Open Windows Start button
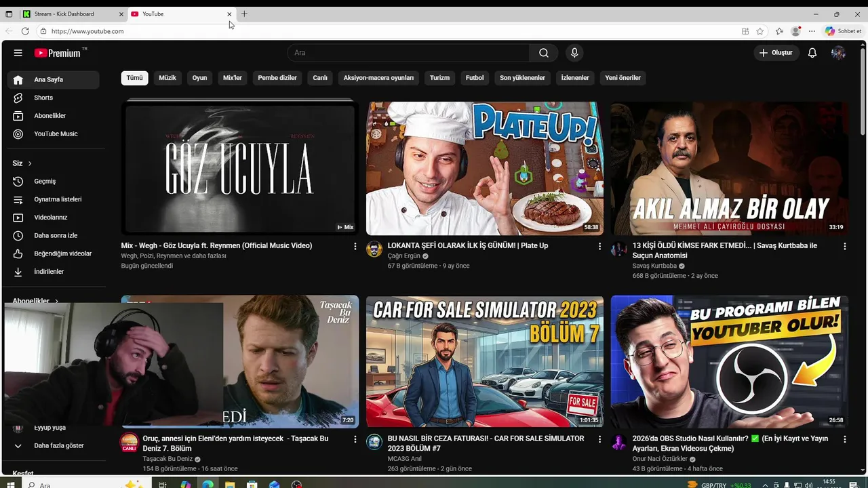 [x=11, y=485]
